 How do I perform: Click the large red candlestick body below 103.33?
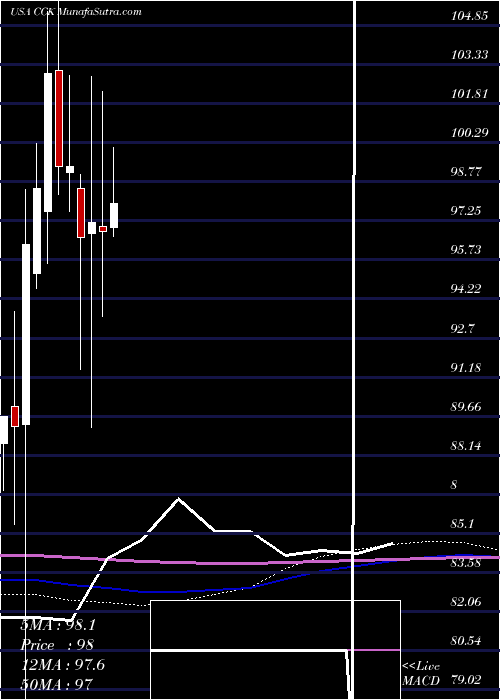tap(59, 118)
